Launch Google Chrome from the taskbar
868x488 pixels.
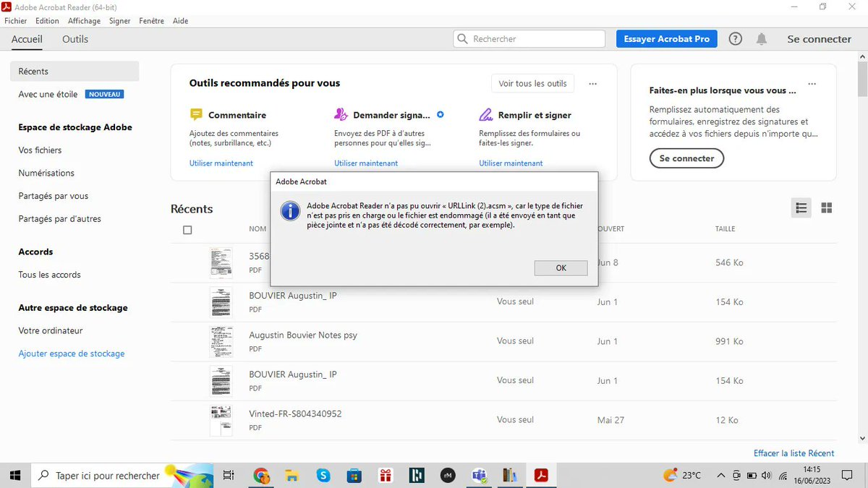click(x=261, y=475)
